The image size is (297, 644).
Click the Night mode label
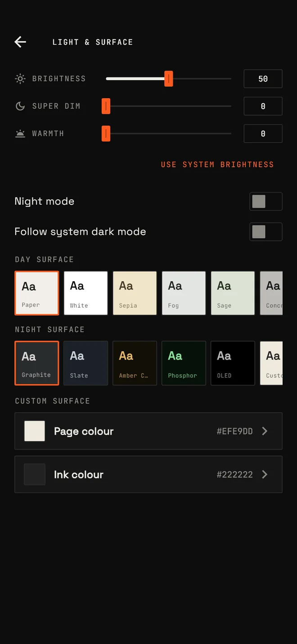coord(45,201)
